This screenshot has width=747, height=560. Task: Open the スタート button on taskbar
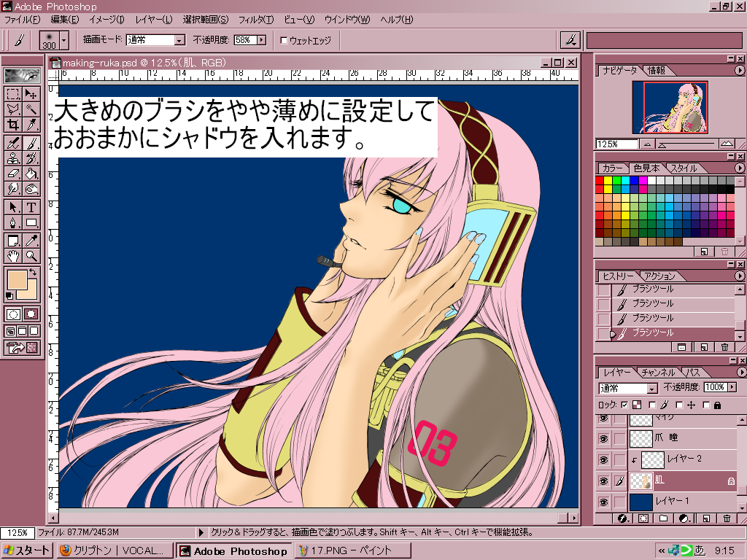pos(26,551)
